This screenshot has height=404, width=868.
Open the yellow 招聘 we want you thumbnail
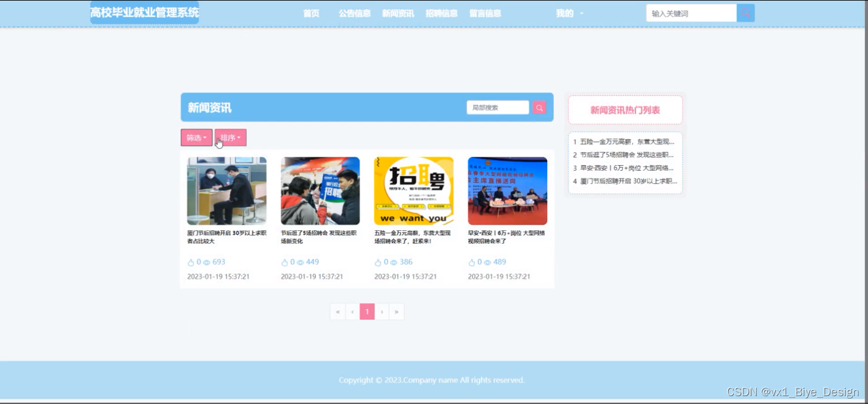click(x=414, y=191)
